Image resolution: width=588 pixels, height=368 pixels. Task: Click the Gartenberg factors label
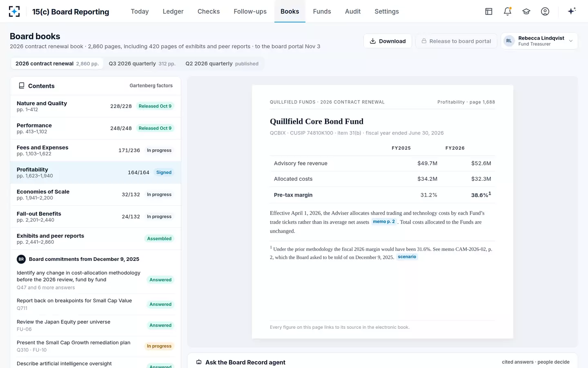point(151,86)
